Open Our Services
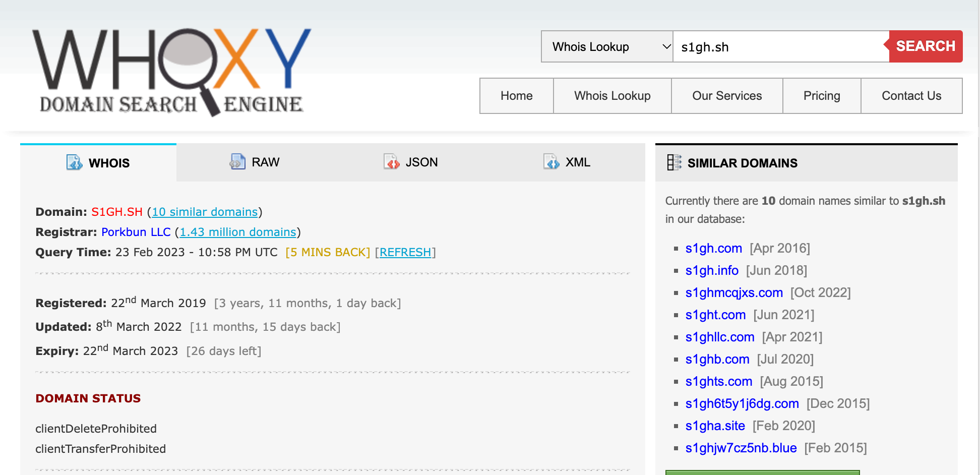The height and width of the screenshot is (475, 980). [727, 95]
